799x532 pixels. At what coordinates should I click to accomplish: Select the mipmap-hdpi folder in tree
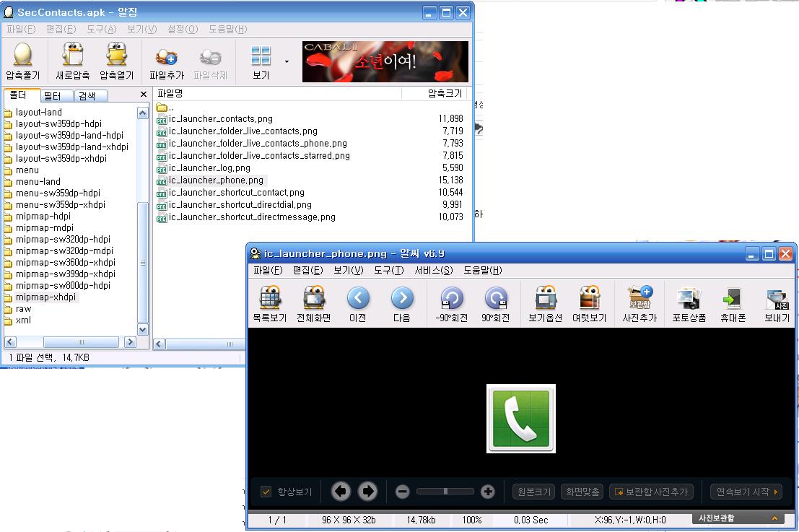[43, 216]
